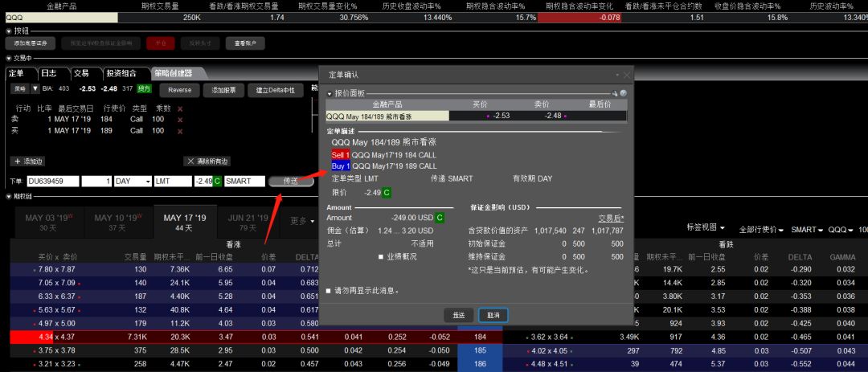Image resolution: width=868 pixels, height=372 pixels.
Task: Confirm with the dialog's transmit button left of 取消
Action: tap(458, 315)
